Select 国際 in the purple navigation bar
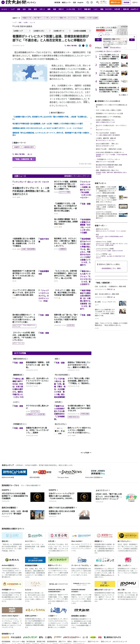Image resolution: width=140 pixels, height=644 pixels. (x=49, y=9)
